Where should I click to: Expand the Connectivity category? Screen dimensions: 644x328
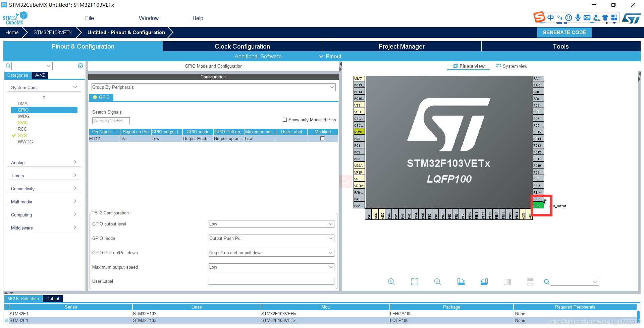pyautogui.click(x=44, y=189)
